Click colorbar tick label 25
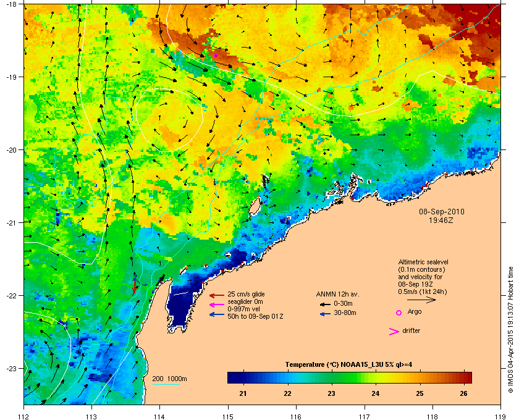 pos(420,393)
